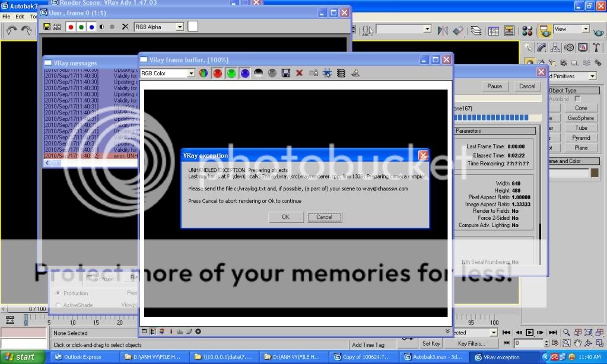Toggle the red channel in VRay frame buffer

pos(217,73)
